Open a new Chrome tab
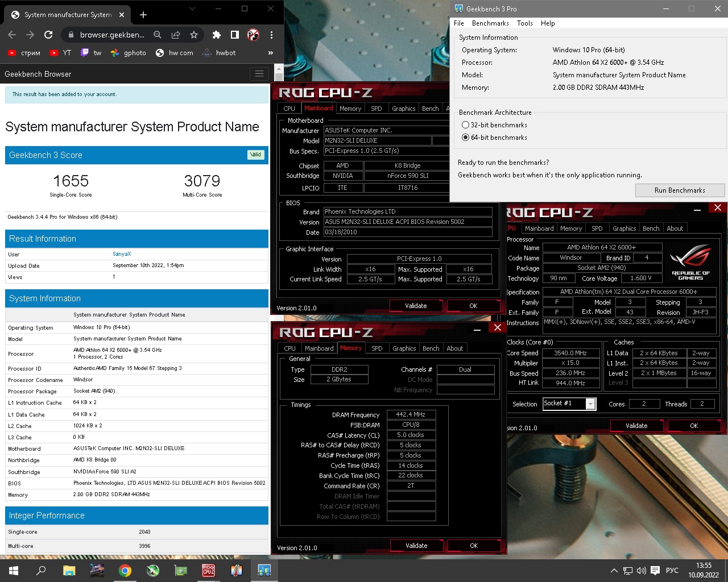The width and height of the screenshot is (728, 582). point(143,15)
